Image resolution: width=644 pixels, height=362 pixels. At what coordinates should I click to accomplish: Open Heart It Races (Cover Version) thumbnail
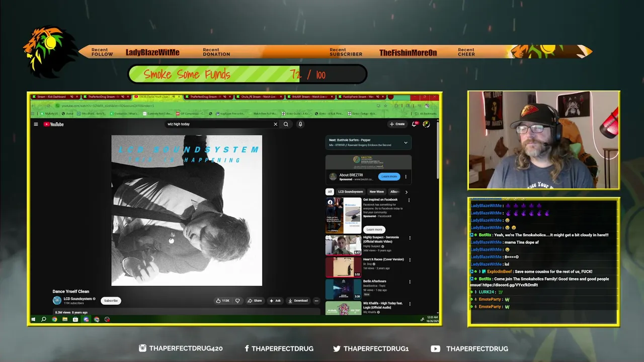pyautogui.click(x=344, y=267)
